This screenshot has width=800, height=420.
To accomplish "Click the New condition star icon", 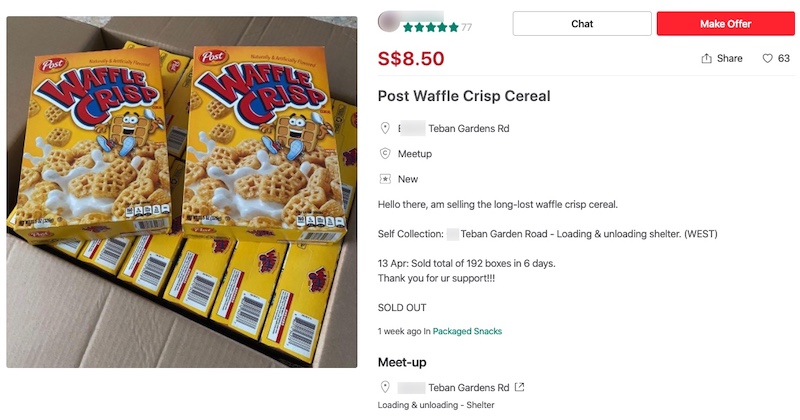I will point(385,179).
